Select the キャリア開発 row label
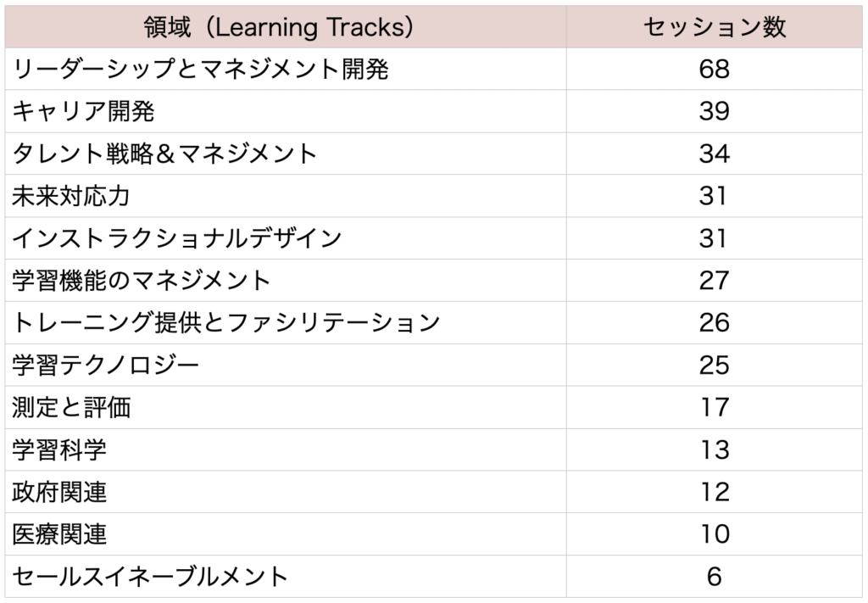Screen dimensions: 868x603 click(286, 111)
